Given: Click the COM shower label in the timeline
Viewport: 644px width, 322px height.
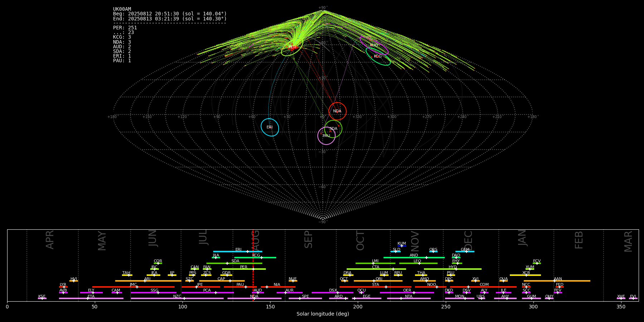Looking at the screenshot, I should tap(484, 285).
